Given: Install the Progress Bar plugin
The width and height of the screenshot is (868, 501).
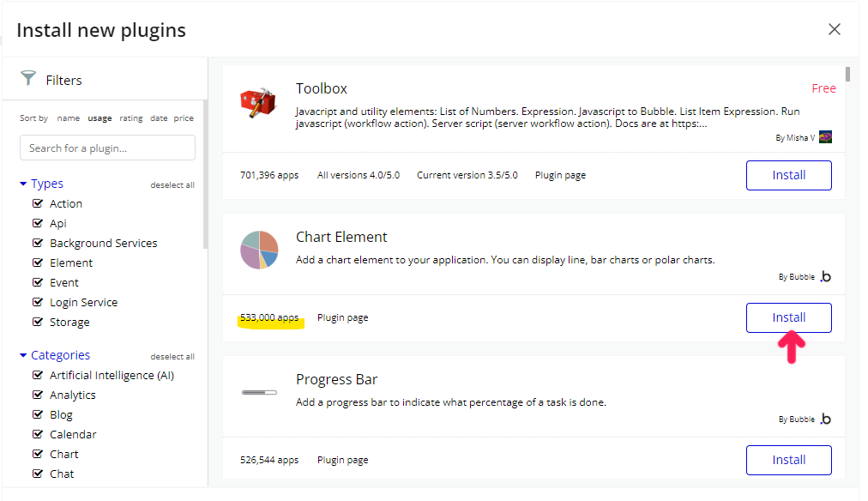Looking at the screenshot, I should 789,460.
